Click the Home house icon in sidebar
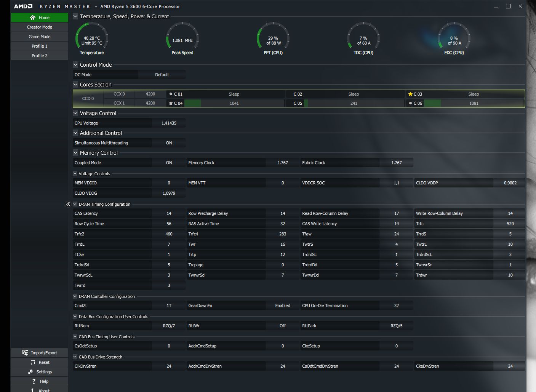 click(x=33, y=18)
